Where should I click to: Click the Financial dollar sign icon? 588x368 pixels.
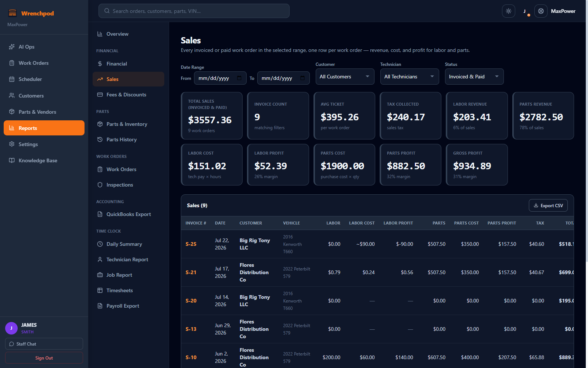pos(100,64)
